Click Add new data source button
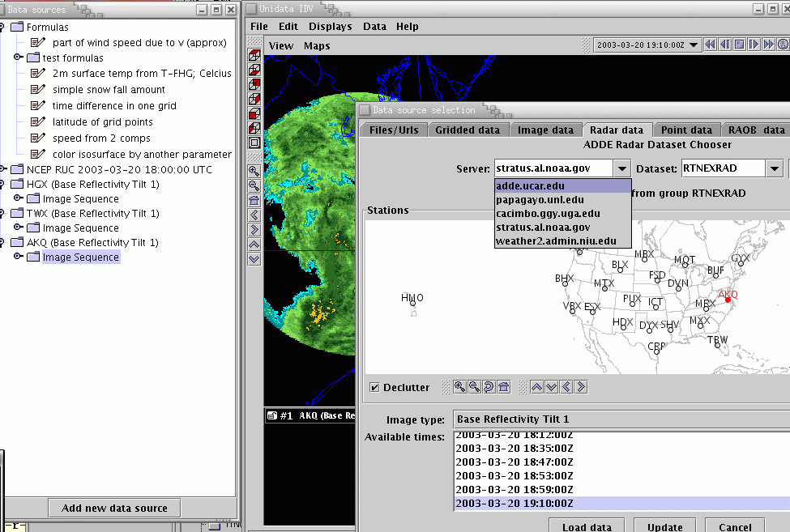The height and width of the screenshot is (532, 790). tap(114, 508)
